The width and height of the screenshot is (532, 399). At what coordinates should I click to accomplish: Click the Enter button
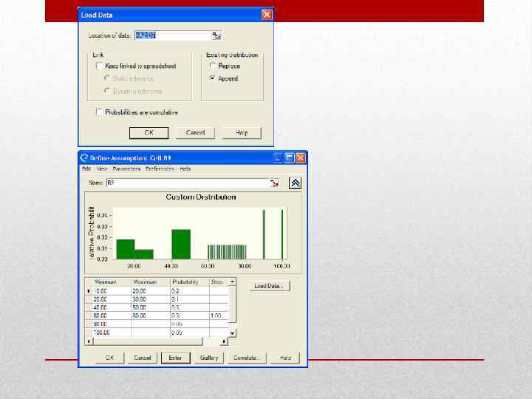pos(175,358)
